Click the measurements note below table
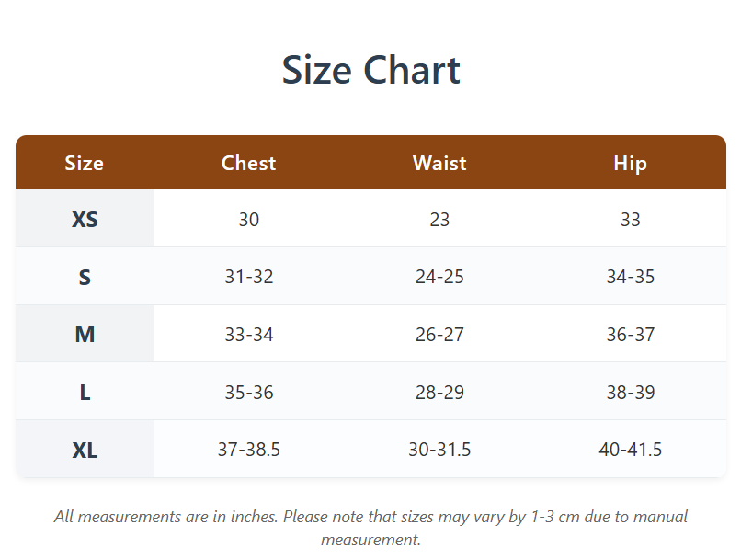 (x=370, y=528)
